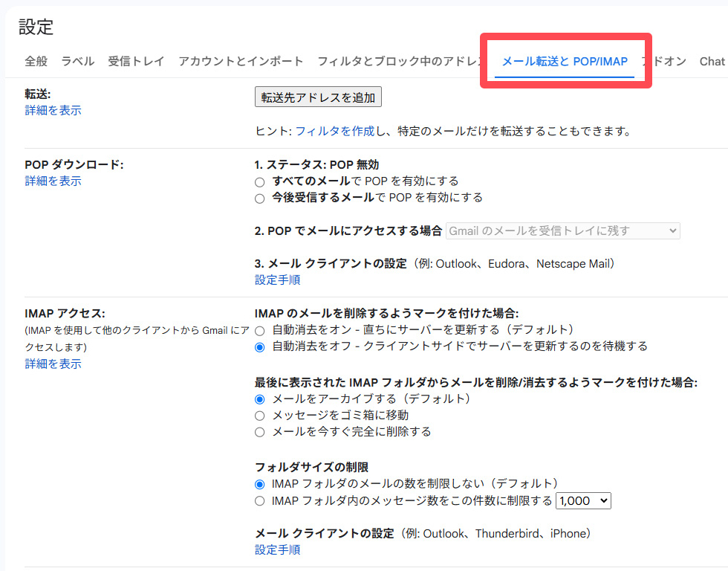Image resolution: width=728 pixels, height=571 pixels.
Task: Open 詳細を表示 link under 転送
Action: pyautogui.click(x=53, y=110)
